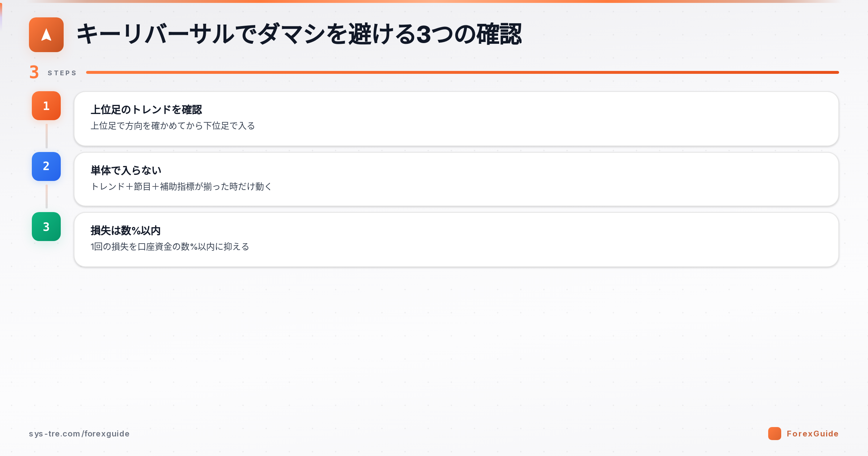Select description 上位足で方向を確かめてから下位足で入る
Viewport: 868px width, 456px height.
173,126
